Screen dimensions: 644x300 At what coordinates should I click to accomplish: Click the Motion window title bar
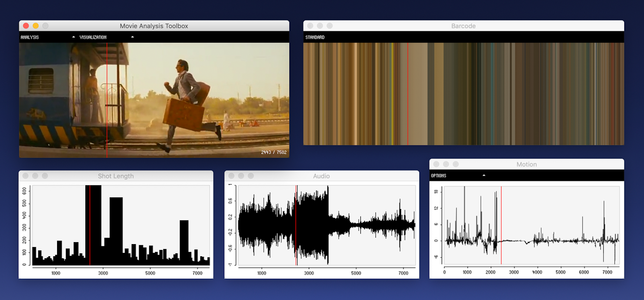click(527, 164)
